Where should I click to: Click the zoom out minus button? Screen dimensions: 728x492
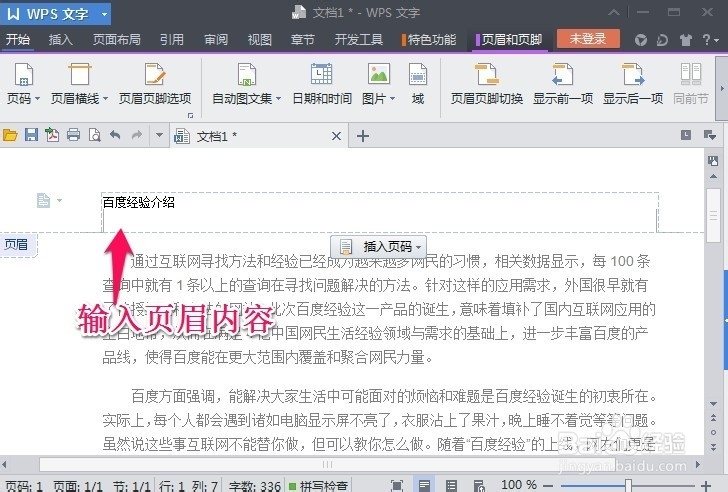click(548, 486)
